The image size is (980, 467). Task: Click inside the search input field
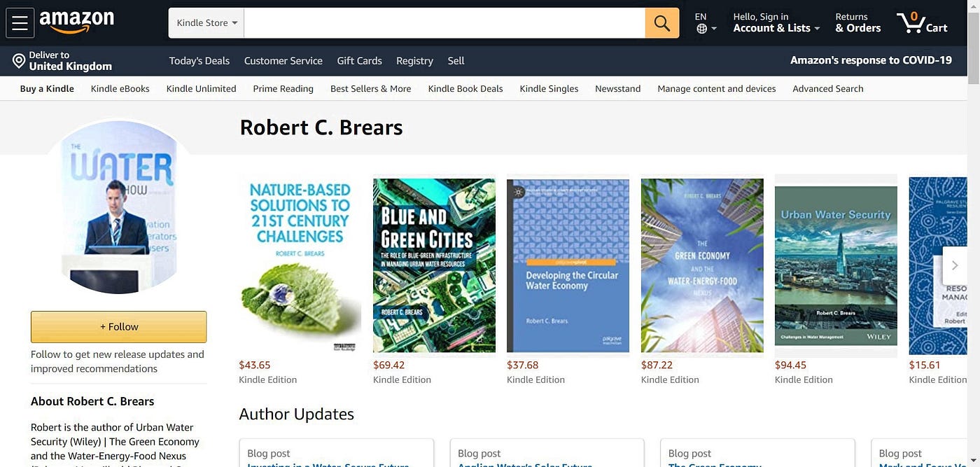click(x=444, y=23)
